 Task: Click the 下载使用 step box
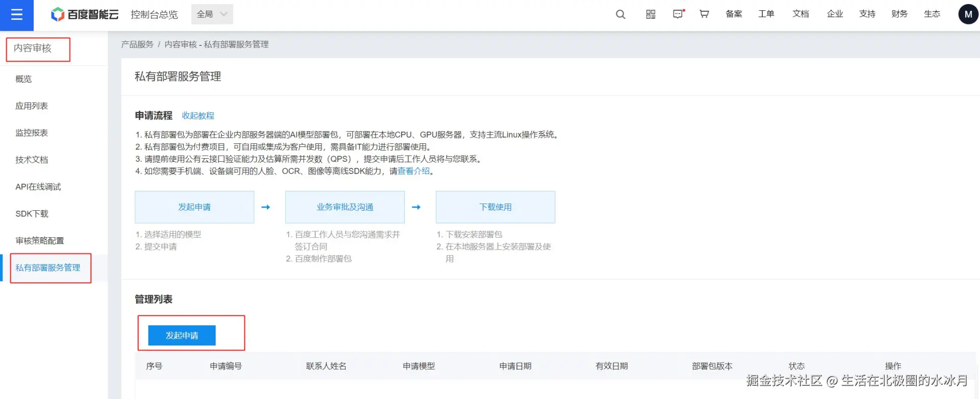[x=496, y=207]
